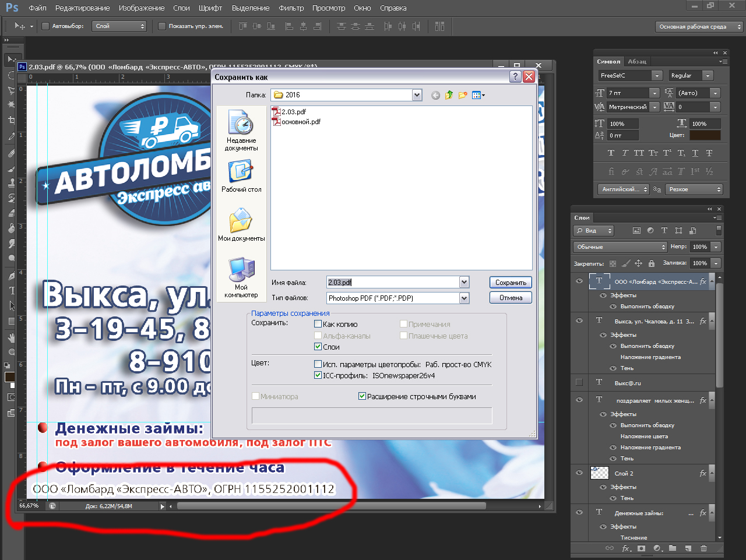Viewport: 746px width, 560px height.
Task: Click lock position icon in Слои panel
Action: (638, 263)
